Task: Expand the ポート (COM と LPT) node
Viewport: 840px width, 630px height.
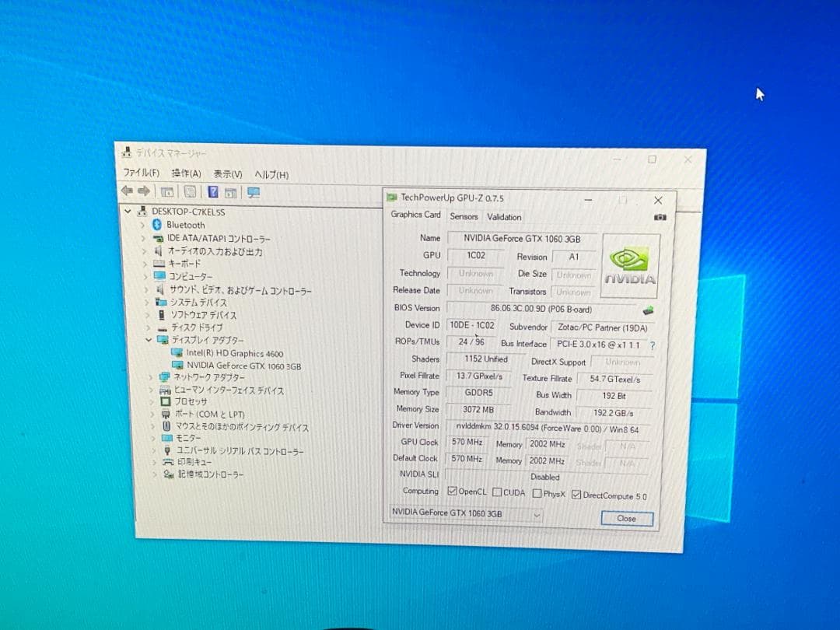Action: 152,414
